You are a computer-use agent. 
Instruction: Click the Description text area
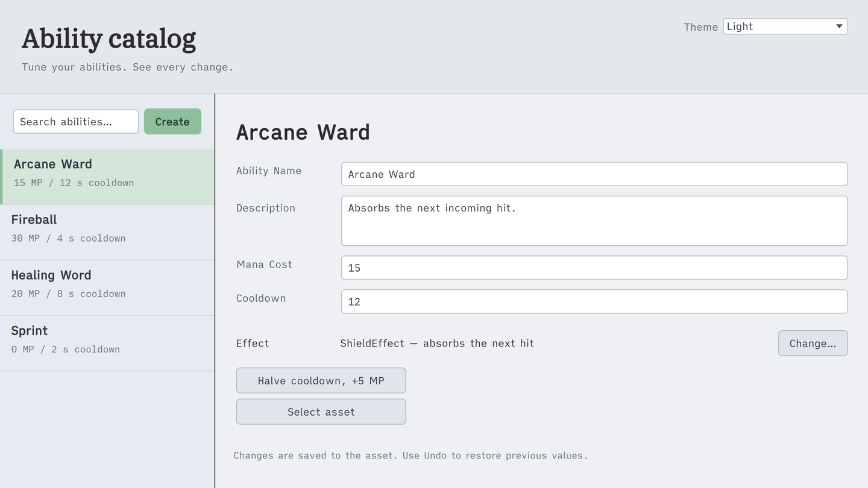click(594, 221)
